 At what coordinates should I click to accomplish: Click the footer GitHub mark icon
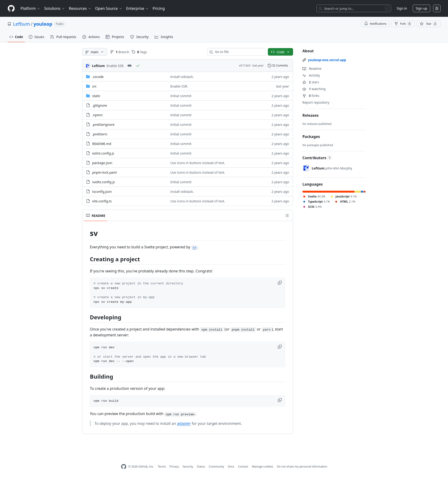[x=124, y=467]
